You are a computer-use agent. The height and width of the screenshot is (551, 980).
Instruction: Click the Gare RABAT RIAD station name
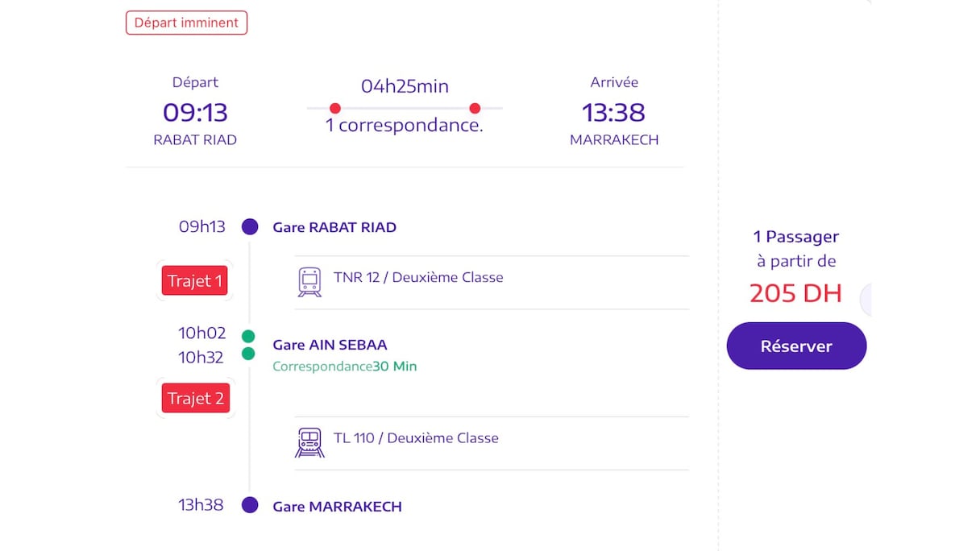tap(334, 227)
